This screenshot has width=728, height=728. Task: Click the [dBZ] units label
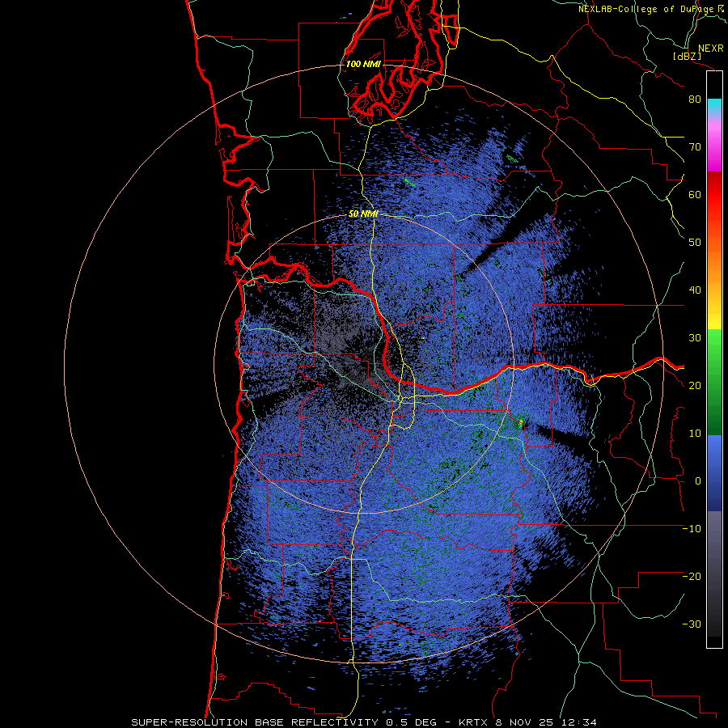click(x=688, y=56)
